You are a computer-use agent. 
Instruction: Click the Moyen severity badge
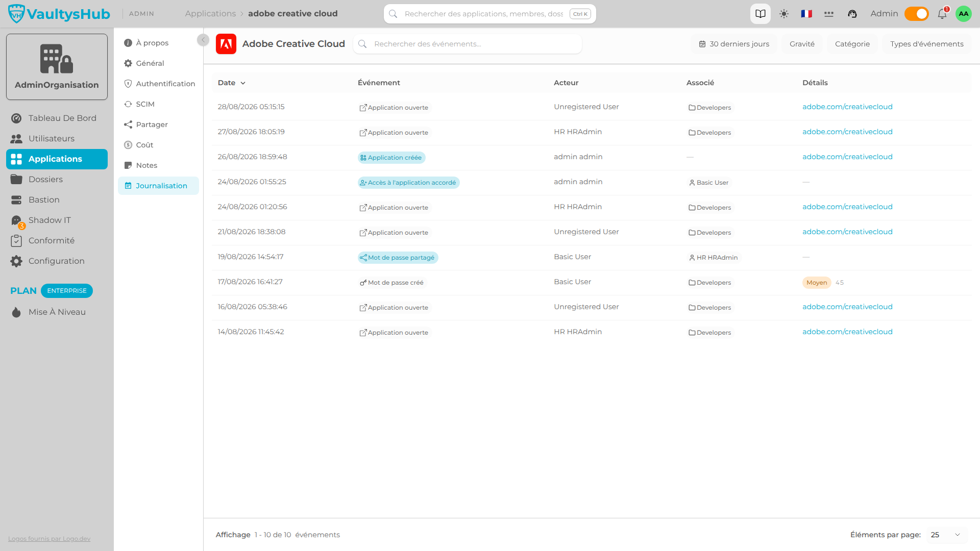point(817,283)
